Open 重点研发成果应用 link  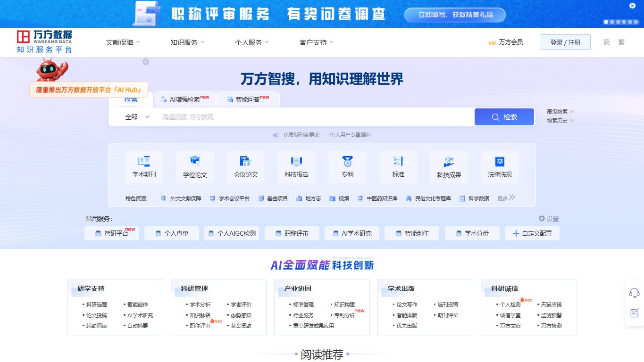[x=313, y=326]
